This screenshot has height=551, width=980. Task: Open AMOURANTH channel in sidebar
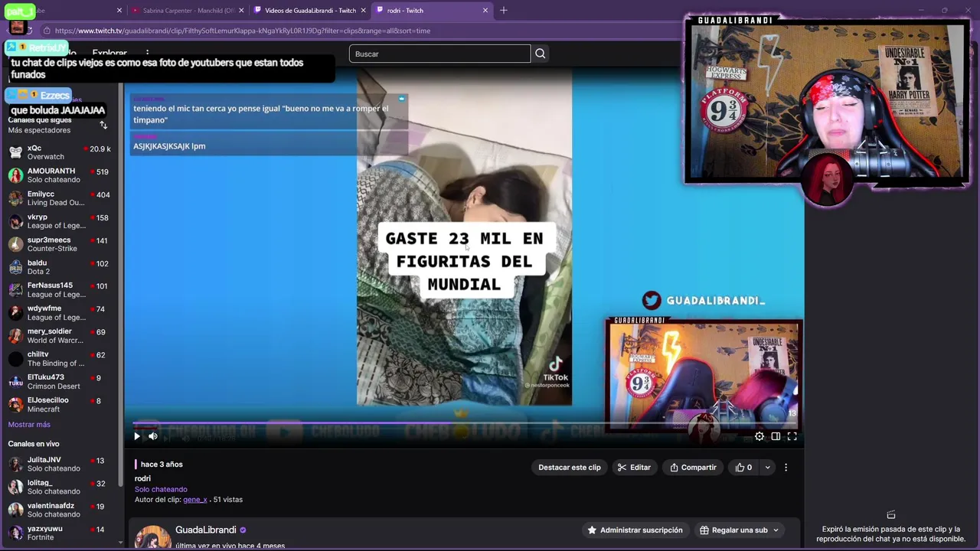click(60, 175)
